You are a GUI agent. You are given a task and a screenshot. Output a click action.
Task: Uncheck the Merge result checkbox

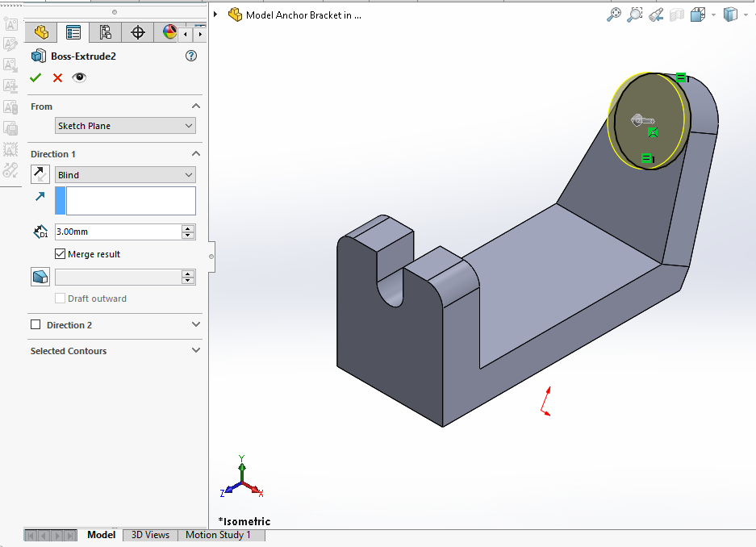click(61, 254)
